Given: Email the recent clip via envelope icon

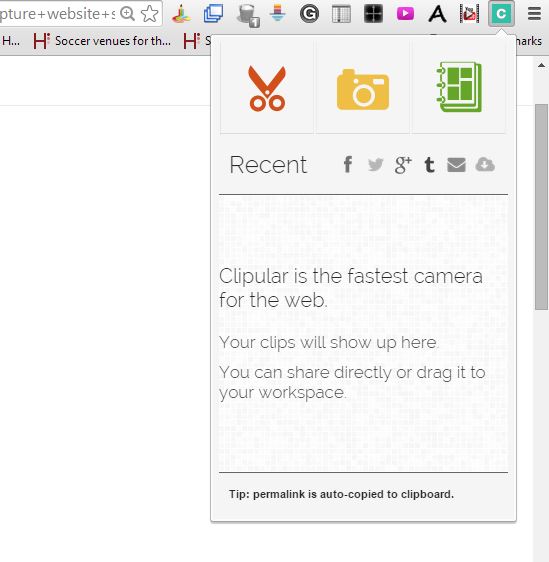Looking at the screenshot, I should pos(456,165).
